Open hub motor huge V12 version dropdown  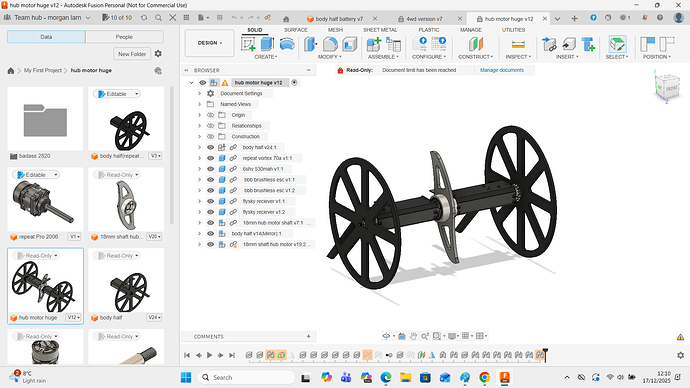click(x=73, y=317)
